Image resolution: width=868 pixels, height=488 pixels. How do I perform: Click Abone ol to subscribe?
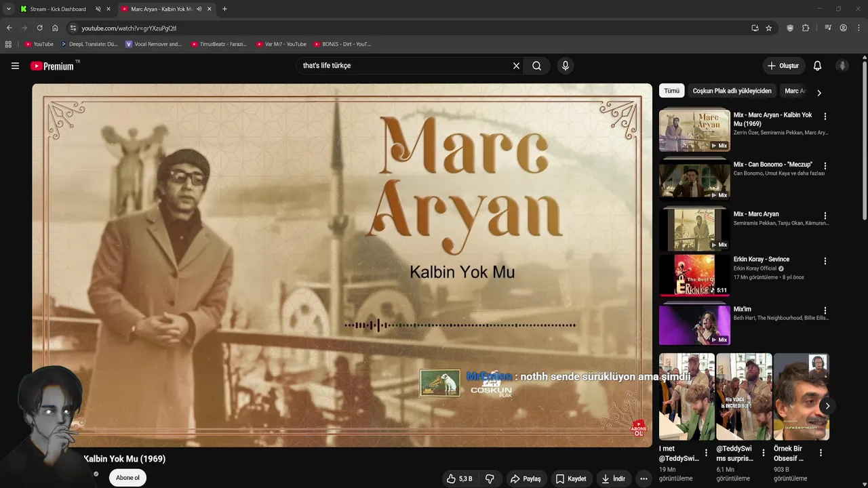pyautogui.click(x=127, y=478)
